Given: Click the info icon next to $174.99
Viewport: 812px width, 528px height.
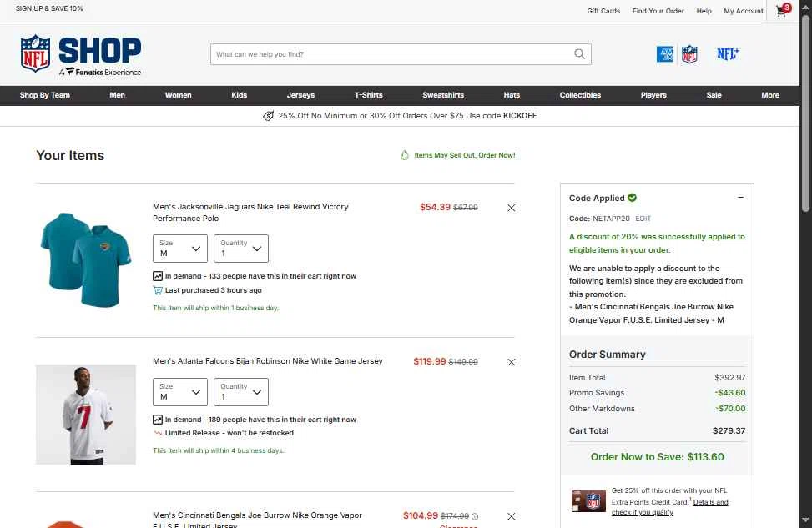Looking at the screenshot, I should pyautogui.click(x=475, y=516).
